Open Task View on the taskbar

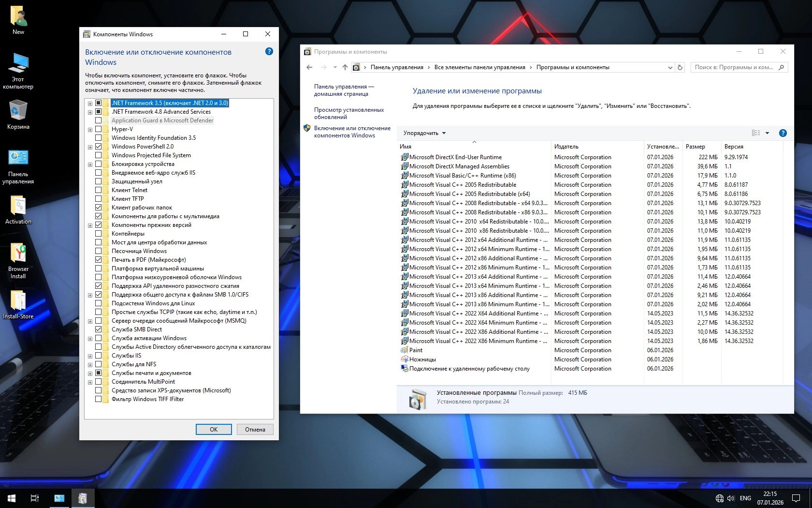pyautogui.click(x=35, y=498)
